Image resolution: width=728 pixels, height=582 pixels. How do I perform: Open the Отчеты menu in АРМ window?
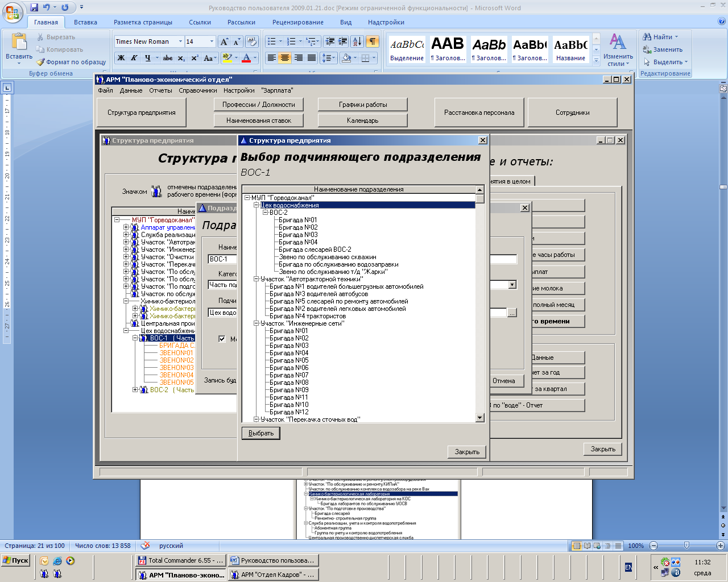[x=160, y=90]
